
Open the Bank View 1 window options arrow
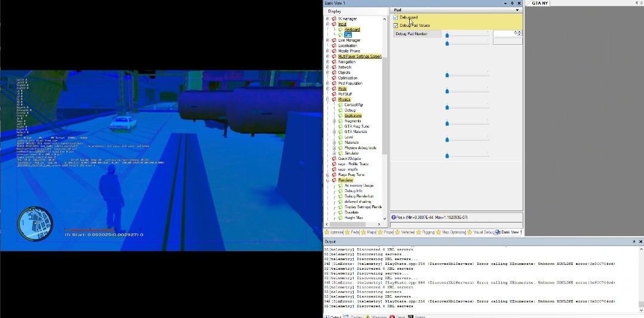[505, 4]
